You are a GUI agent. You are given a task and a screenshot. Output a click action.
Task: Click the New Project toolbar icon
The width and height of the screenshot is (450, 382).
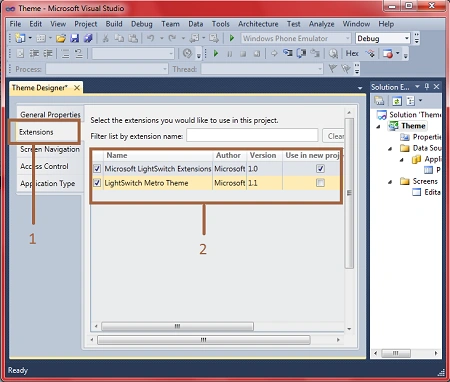click(20, 38)
